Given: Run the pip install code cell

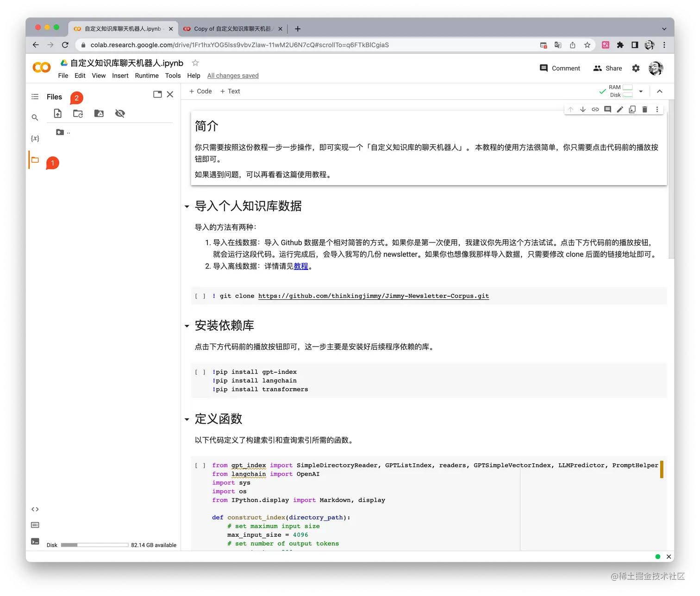Looking at the screenshot, I should (200, 372).
